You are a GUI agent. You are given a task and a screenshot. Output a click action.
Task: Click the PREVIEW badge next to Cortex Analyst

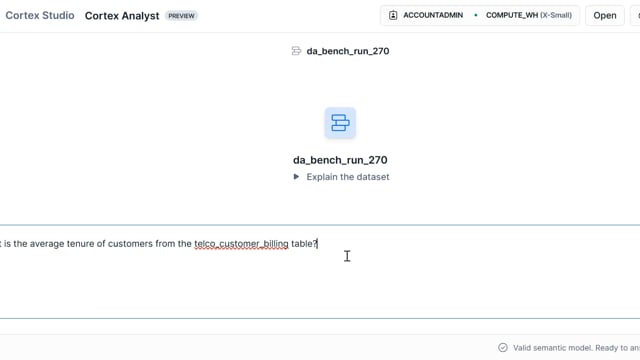(181, 16)
